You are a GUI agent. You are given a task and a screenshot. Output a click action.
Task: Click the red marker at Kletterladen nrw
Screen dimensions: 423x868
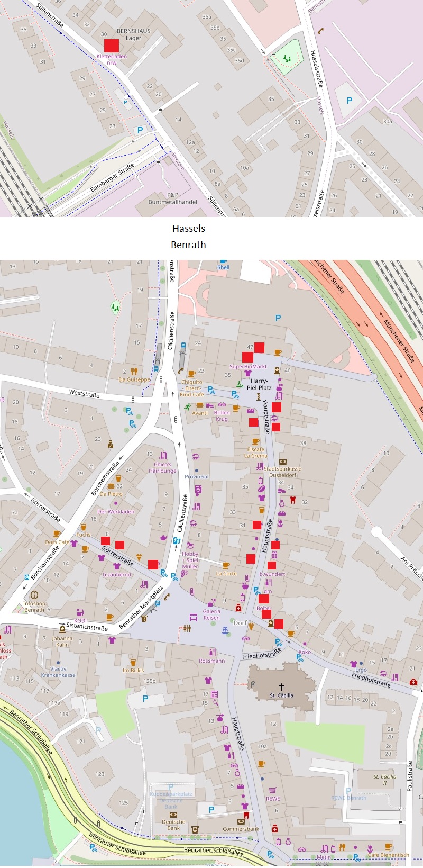point(112,46)
